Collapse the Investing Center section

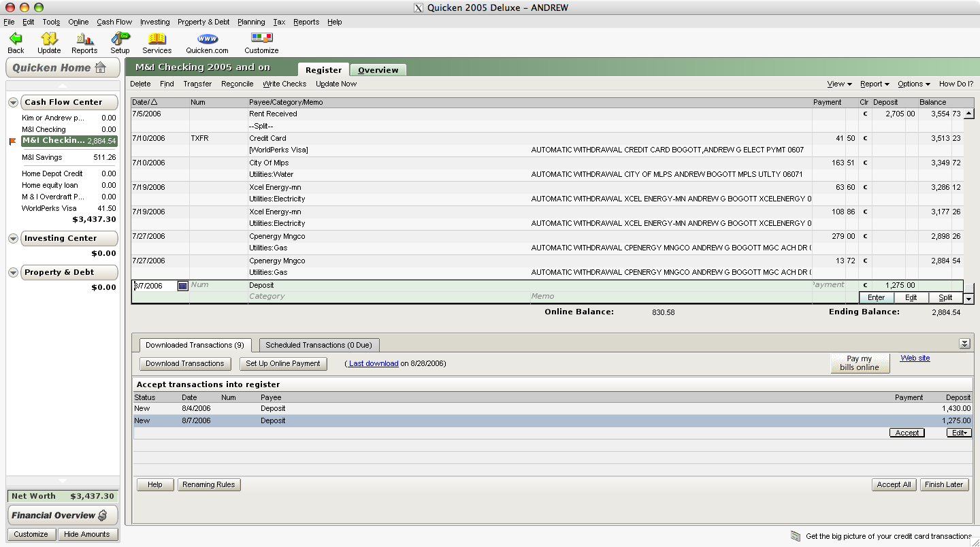point(13,238)
